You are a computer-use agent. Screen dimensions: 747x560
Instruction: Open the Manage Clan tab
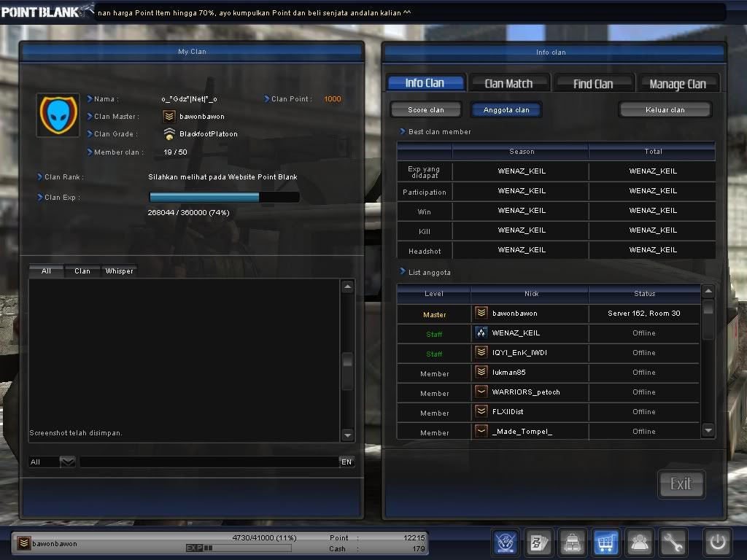coord(678,85)
